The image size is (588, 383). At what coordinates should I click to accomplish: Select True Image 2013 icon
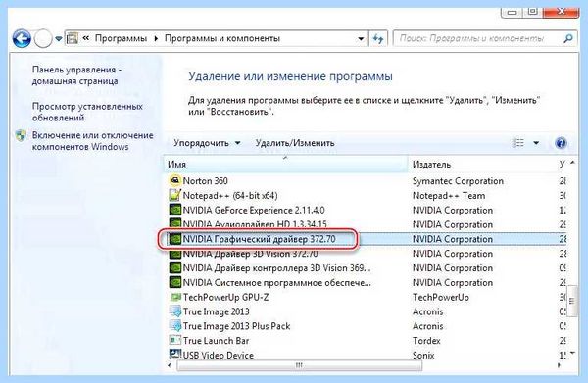(174, 311)
